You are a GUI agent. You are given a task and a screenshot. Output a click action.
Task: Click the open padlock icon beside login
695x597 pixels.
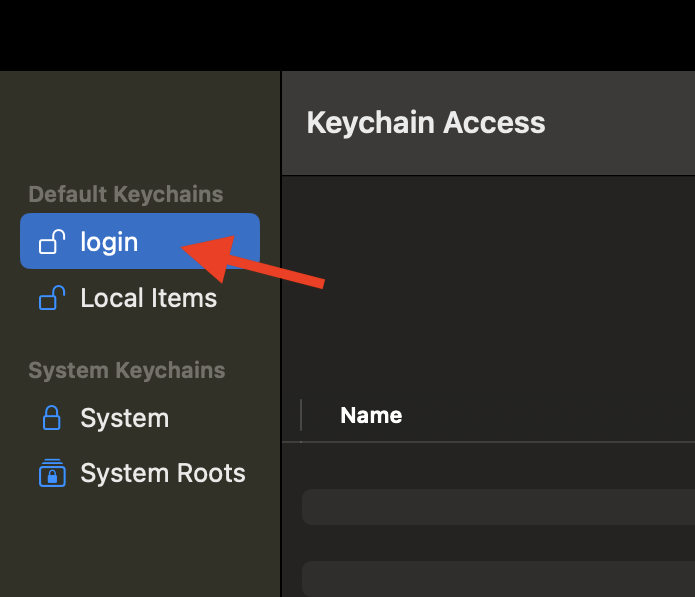(52, 242)
